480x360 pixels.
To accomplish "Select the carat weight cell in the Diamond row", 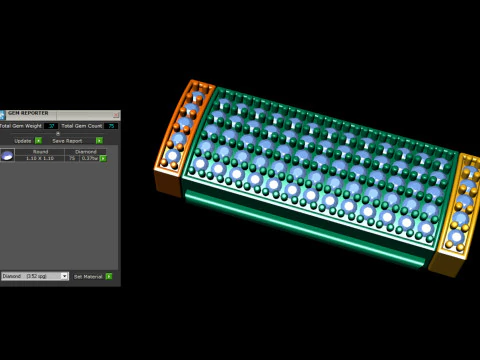I will [90, 158].
